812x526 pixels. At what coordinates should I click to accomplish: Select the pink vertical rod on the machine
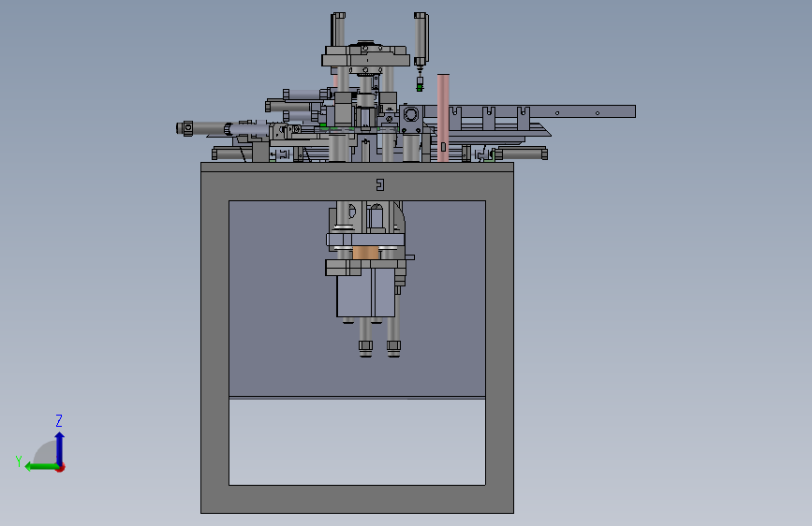(443, 118)
